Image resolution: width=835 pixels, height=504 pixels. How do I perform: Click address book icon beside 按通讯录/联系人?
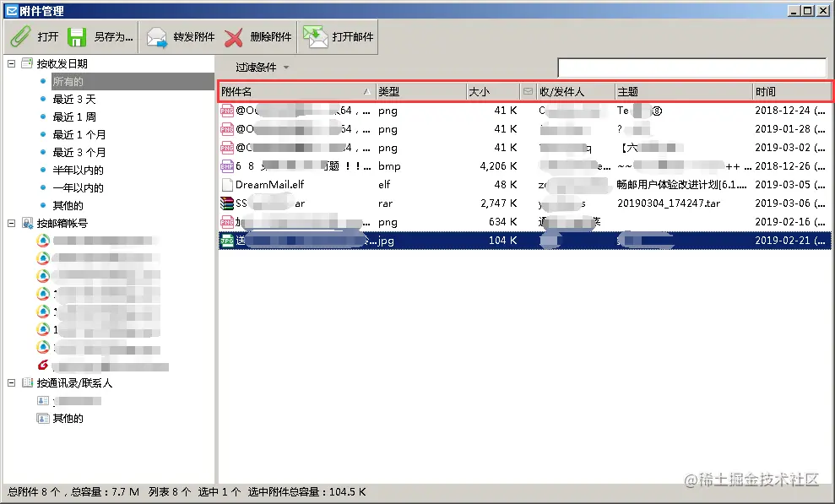(27, 382)
